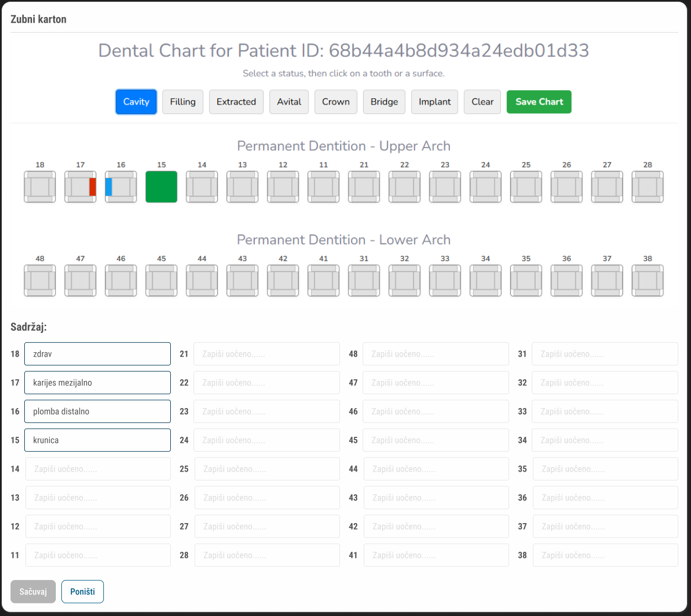This screenshot has width=691, height=616.
Task: Focus the field with plomba distalno
Action: point(97,411)
